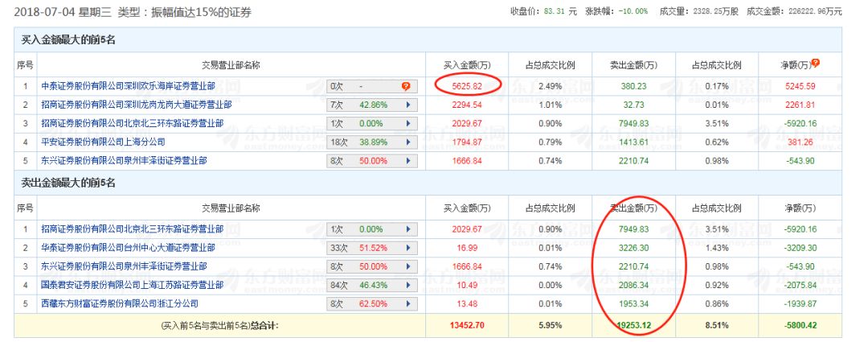The width and height of the screenshot is (868, 342).
Task: Click the date text 2018-07-04 星期三
Action: pos(63,11)
